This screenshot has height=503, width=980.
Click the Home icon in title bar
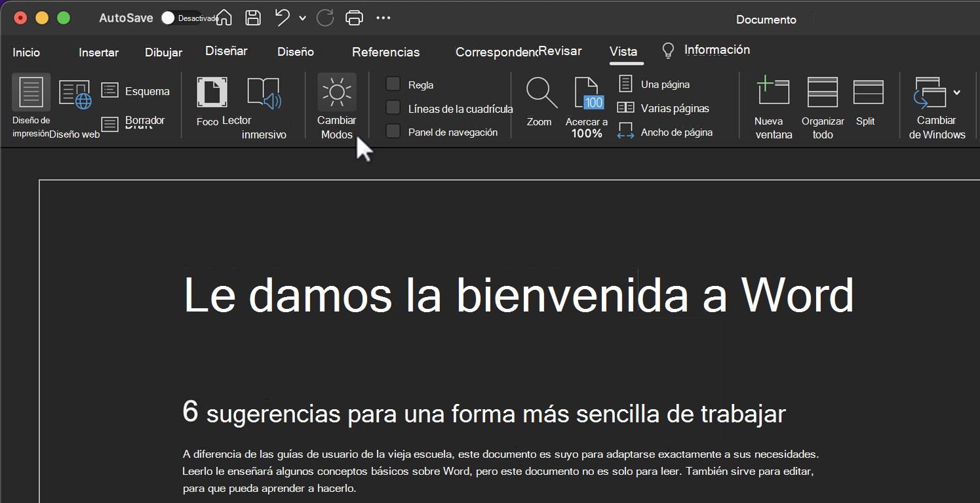point(224,18)
